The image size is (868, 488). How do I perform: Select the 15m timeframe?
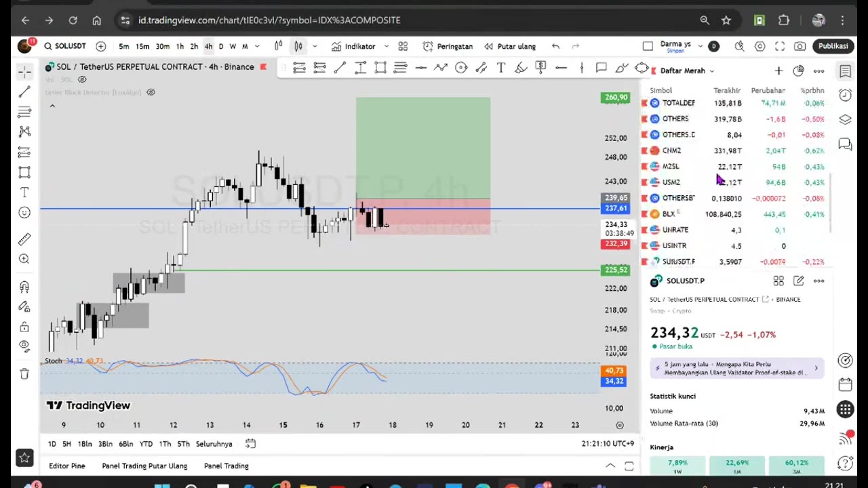142,46
